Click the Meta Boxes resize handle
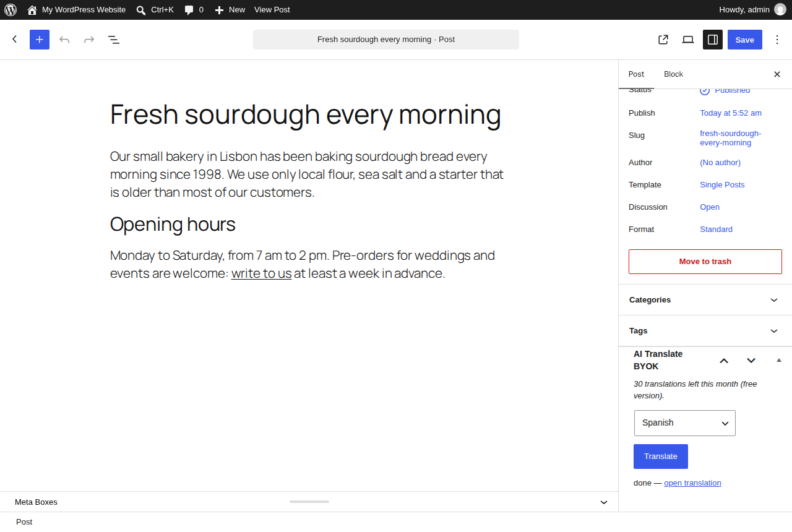 pyautogui.click(x=309, y=502)
